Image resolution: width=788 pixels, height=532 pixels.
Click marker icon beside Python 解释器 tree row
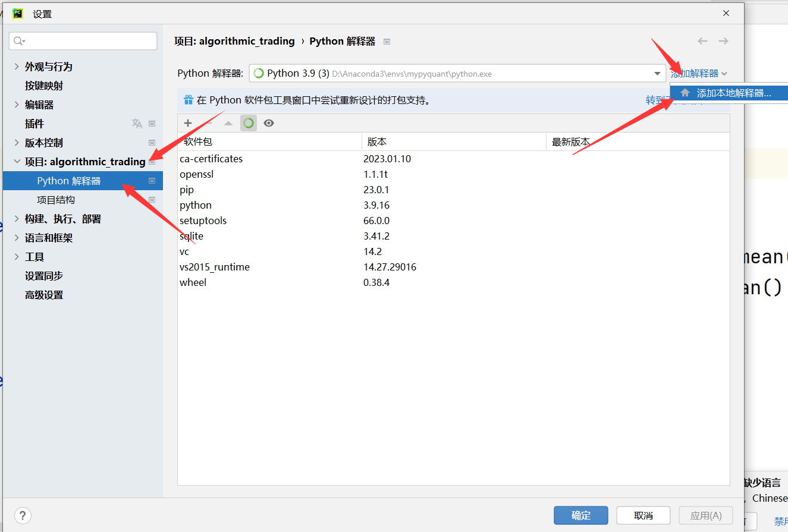point(152,181)
